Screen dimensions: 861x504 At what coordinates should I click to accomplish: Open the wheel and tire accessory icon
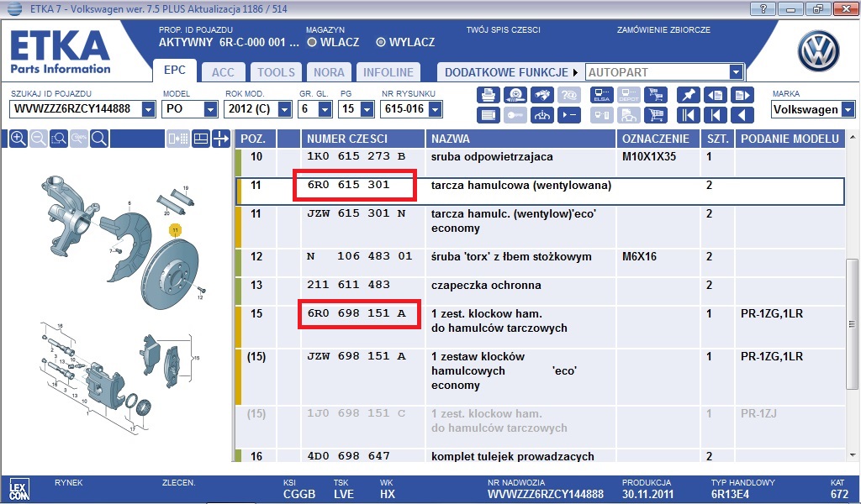tap(515, 95)
